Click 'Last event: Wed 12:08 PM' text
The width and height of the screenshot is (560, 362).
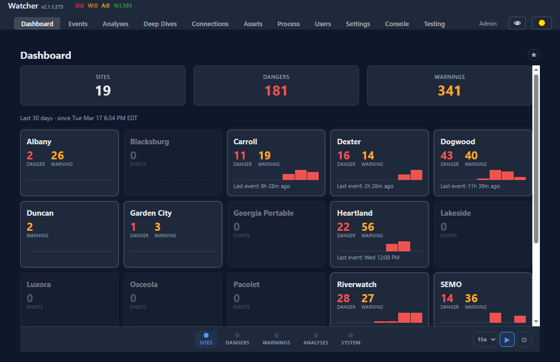coord(368,258)
